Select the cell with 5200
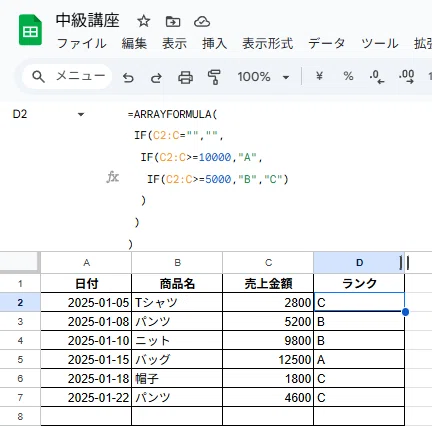Image resolution: width=432 pixels, height=426 pixels. (x=268, y=322)
